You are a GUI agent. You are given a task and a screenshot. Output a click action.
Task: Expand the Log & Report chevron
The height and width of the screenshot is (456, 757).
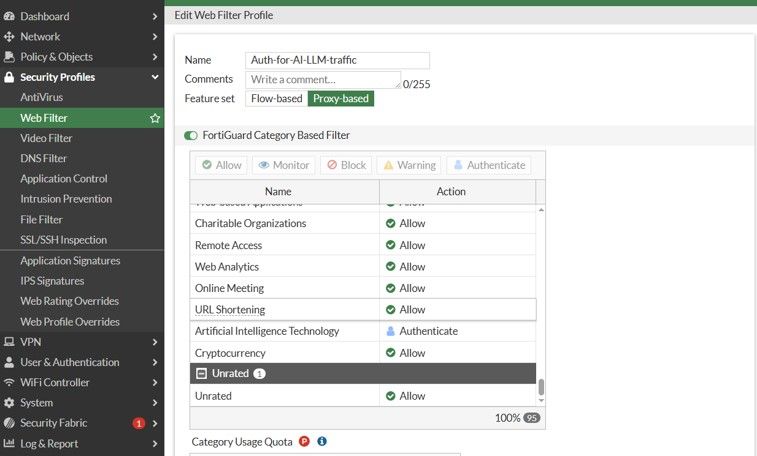154,443
